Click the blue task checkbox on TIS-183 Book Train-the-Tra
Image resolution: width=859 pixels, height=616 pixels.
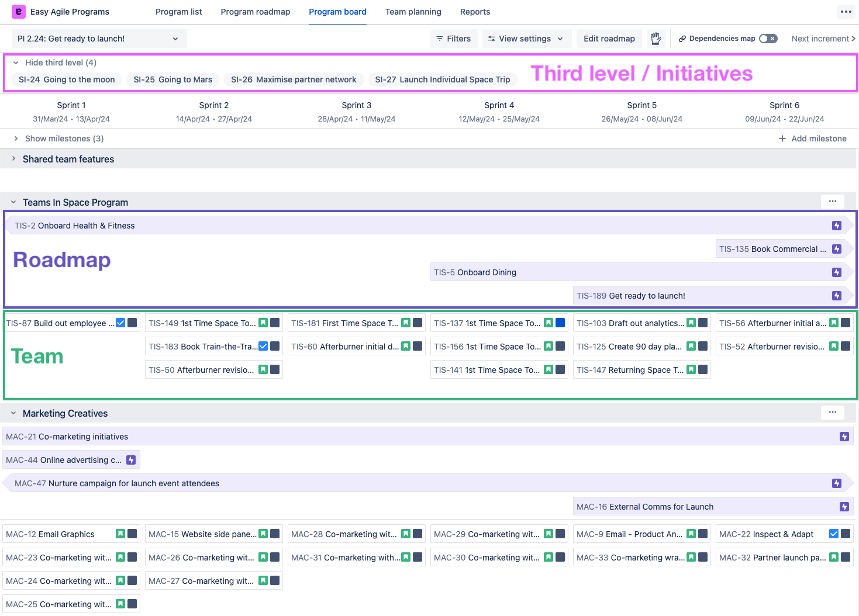coord(263,346)
